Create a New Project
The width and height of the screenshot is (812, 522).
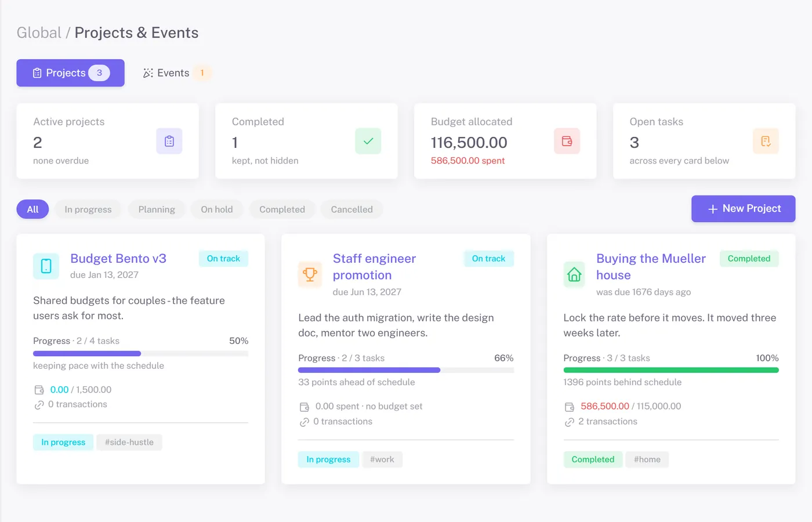click(x=743, y=209)
